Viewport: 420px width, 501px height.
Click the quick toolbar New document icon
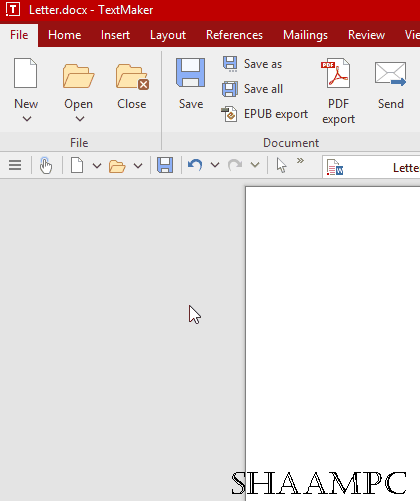[x=77, y=165]
